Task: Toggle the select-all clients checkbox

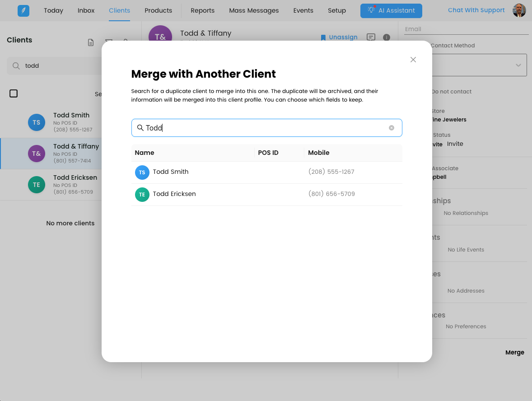Action: [14, 93]
